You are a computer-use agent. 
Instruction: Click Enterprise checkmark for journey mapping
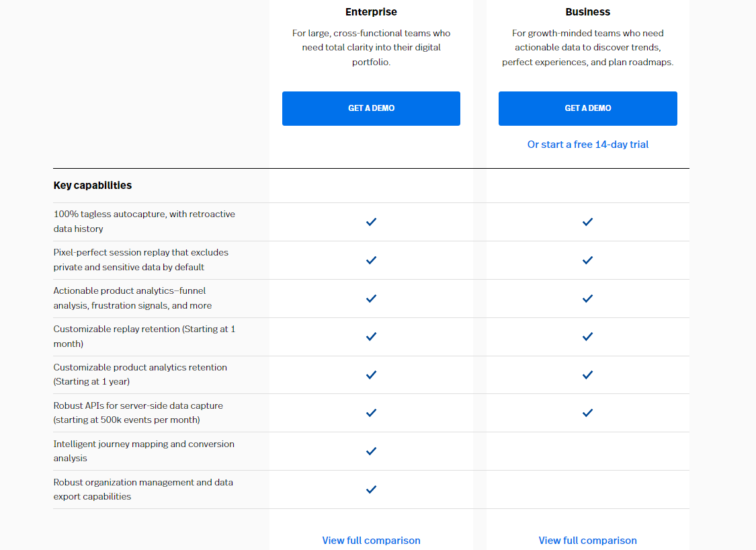click(x=371, y=451)
